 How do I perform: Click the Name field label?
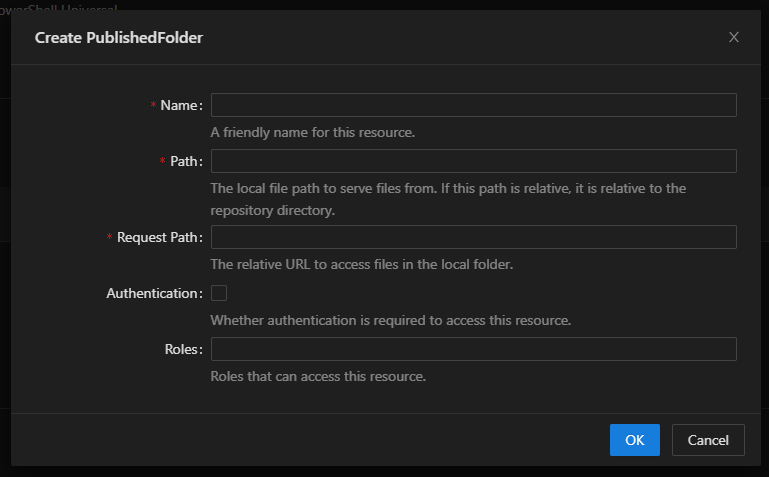(180, 106)
